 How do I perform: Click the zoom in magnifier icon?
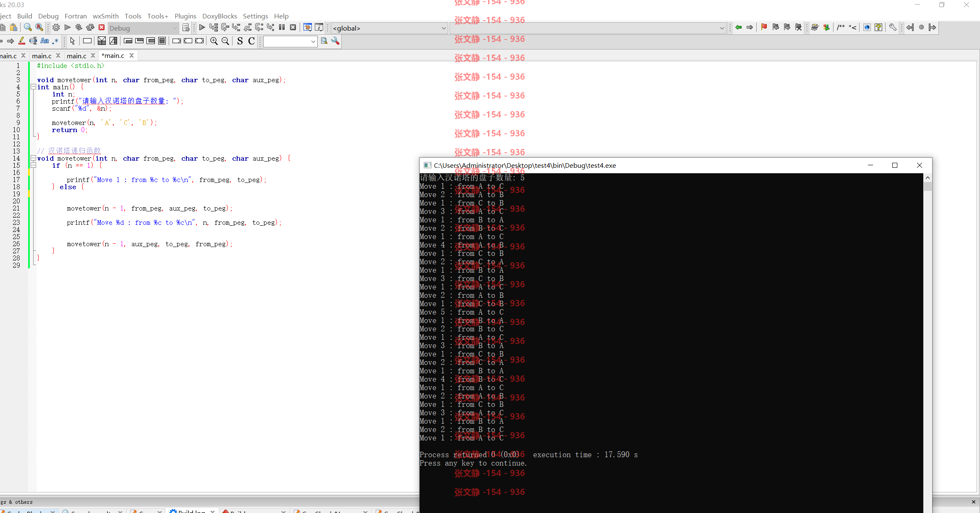click(214, 41)
